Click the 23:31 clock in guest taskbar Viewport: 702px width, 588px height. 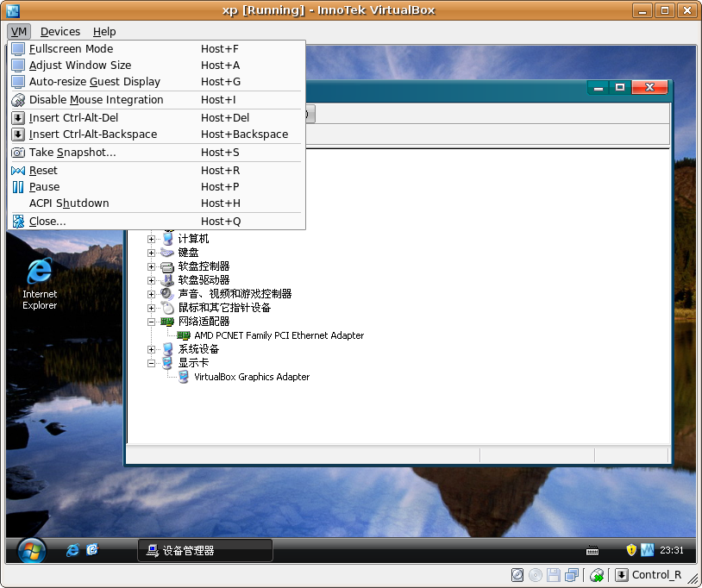672,550
